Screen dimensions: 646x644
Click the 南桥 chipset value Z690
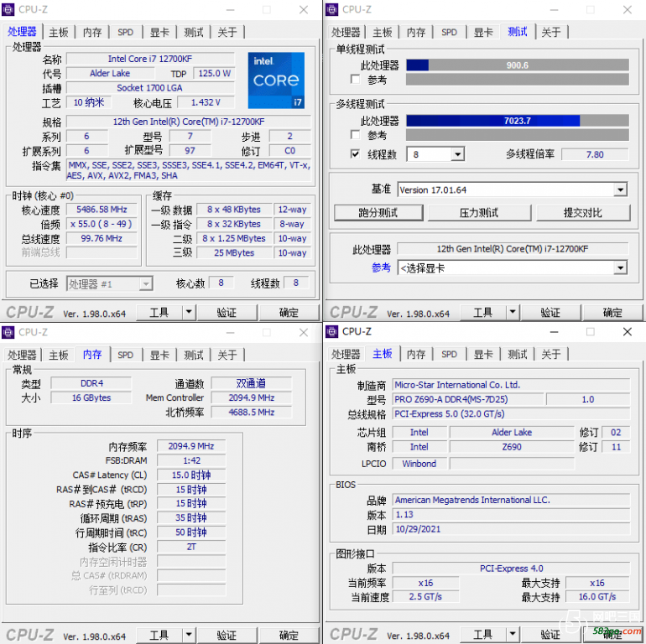point(512,447)
